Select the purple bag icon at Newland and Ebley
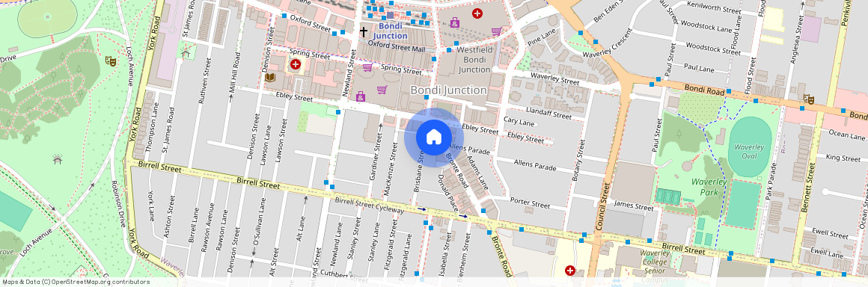 point(361,96)
